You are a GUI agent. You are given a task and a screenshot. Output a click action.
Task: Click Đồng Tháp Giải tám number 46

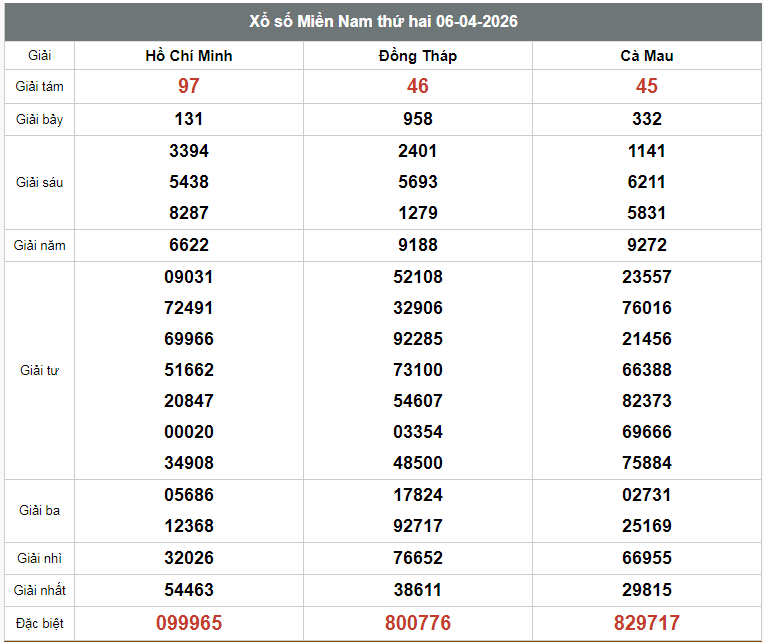(x=418, y=87)
